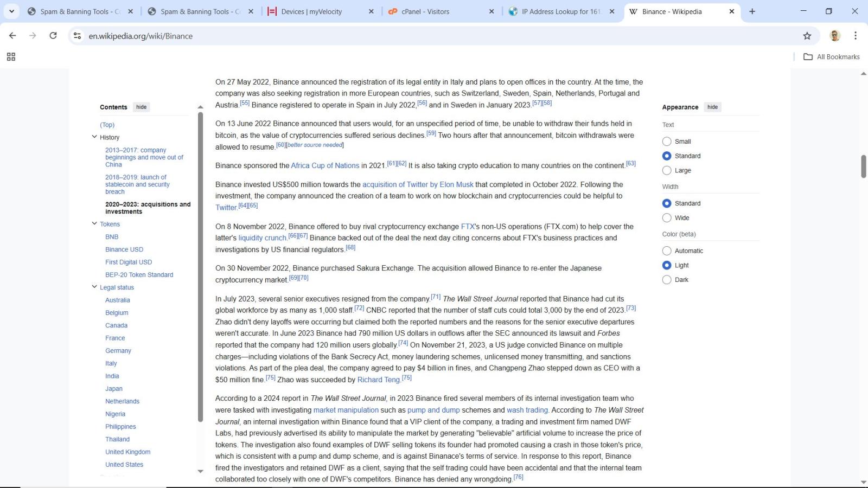Open the Africa Cup of Nations link

[325, 166]
